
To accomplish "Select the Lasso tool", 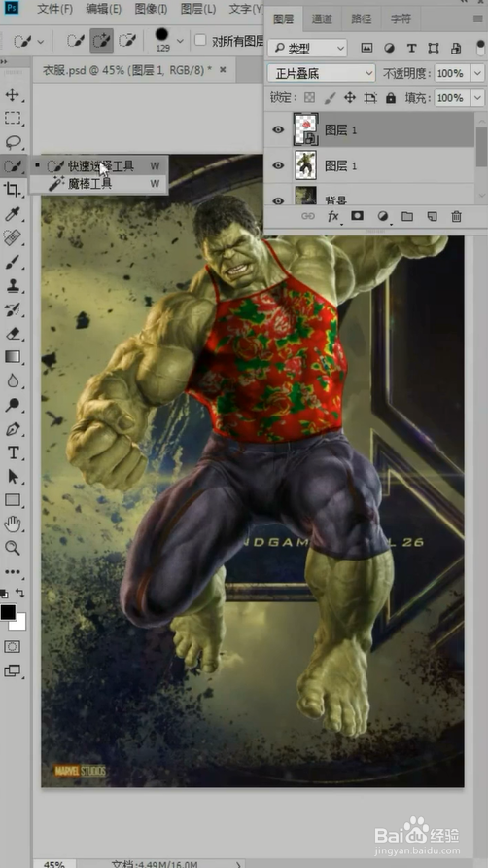I will [x=13, y=142].
